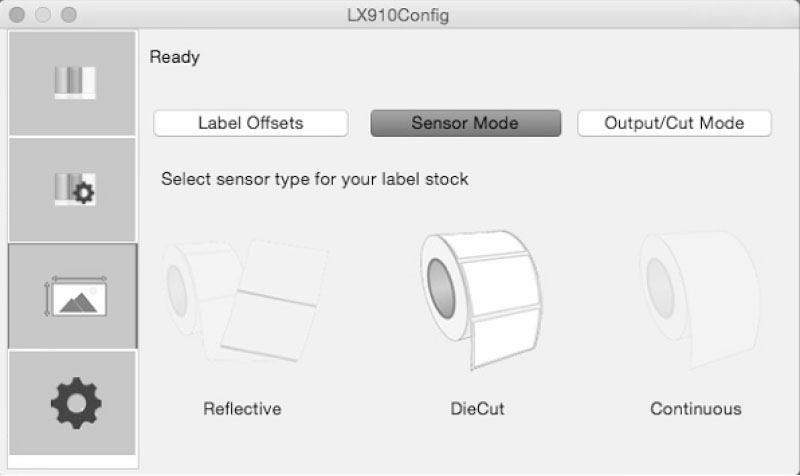
Task: Select the label alignment picture icon
Action: pos(72,296)
